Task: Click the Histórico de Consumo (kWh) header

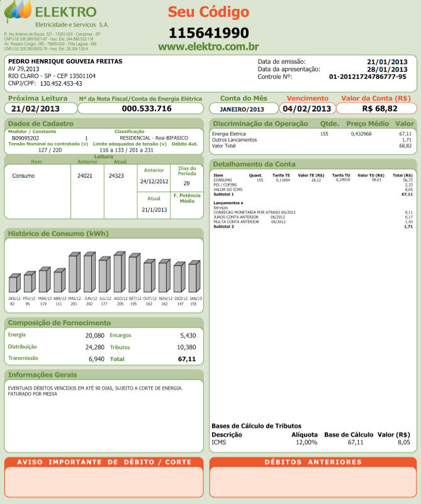Action: pyautogui.click(x=58, y=234)
